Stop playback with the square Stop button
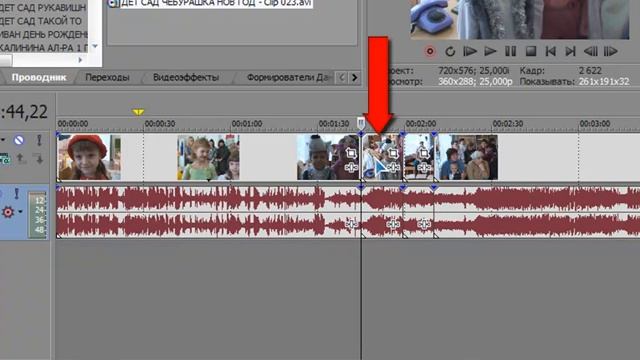The image size is (640, 360). 530,51
